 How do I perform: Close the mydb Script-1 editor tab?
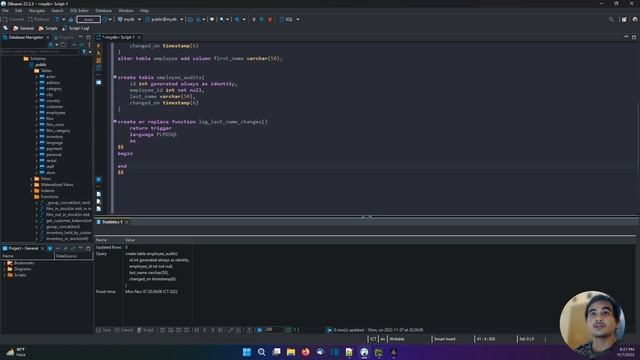(139, 37)
